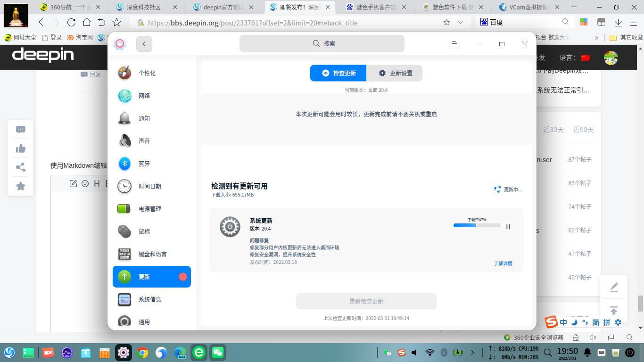644x362 pixels.
Task: Open 了解详情 for the system update
Action: [503, 263]
